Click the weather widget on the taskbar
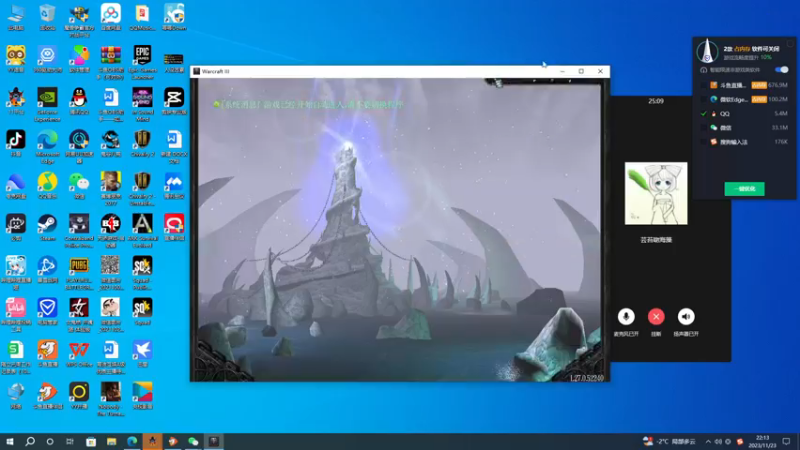 (669, 441)
